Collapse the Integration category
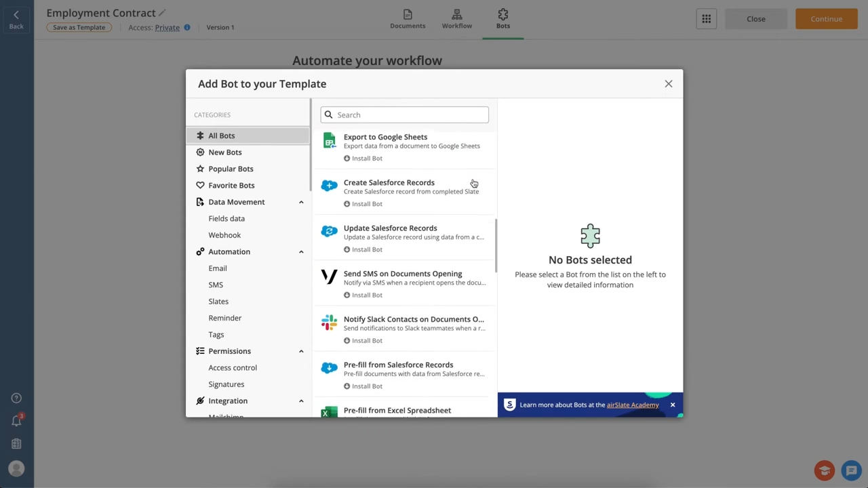Image resolution: width=868 pixels, height=488 pixels. tap(301, 401)
